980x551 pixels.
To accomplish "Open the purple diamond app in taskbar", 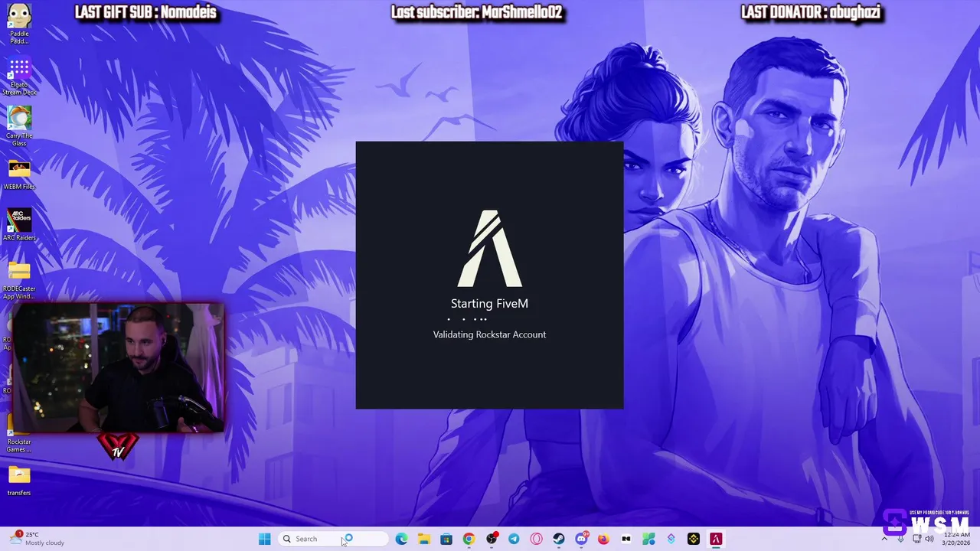I will pos(671,539).
